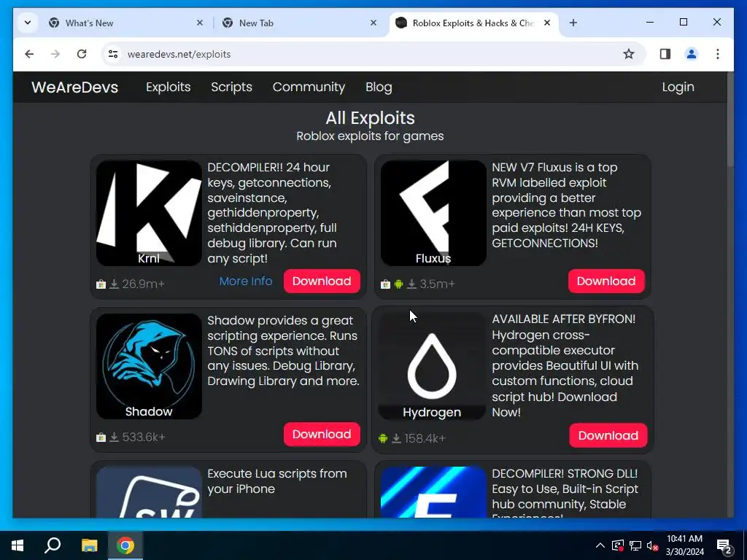Open the Chrome side panel
Image resolution: width=747 pixels, height=560 pixels.
point(665,54)
